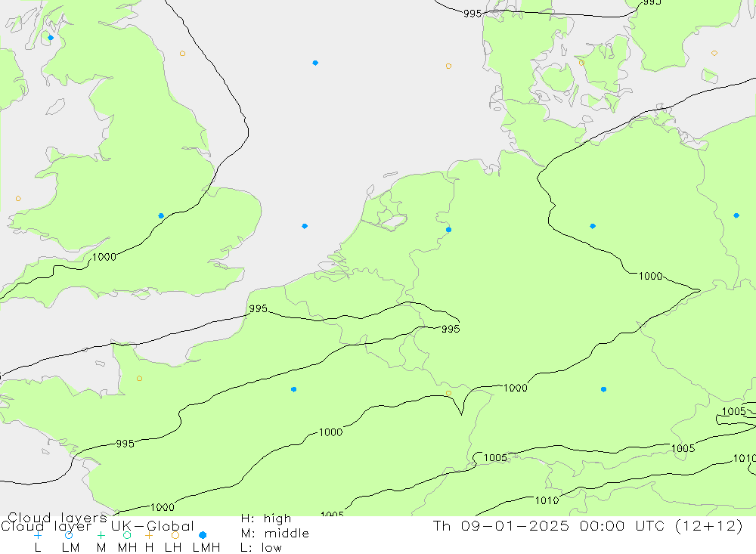This screenshot has height=554, width=756.
Task: Select the orange circle marker over Normandy
Action: 139,379
